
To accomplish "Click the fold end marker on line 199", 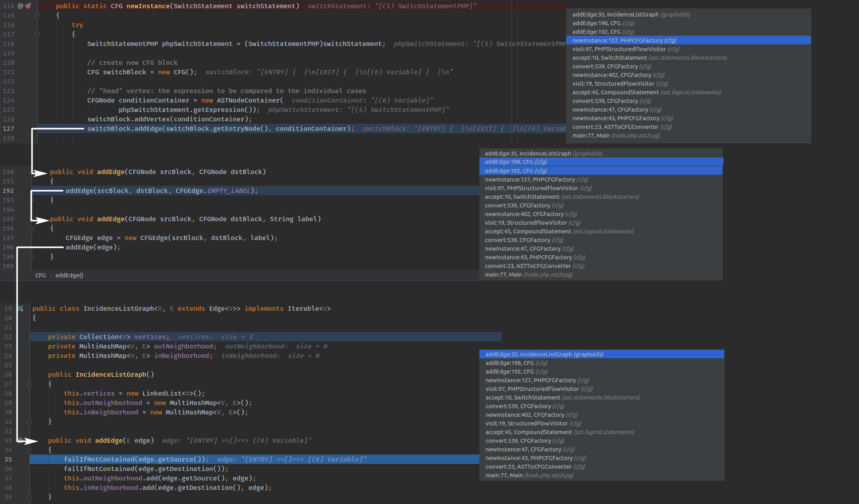I will pos(31,257).
